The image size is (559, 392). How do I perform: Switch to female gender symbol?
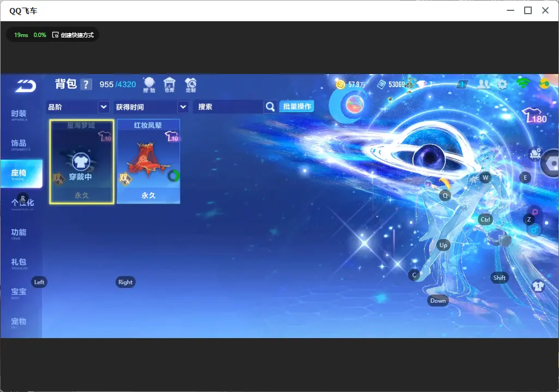(535, 212)
